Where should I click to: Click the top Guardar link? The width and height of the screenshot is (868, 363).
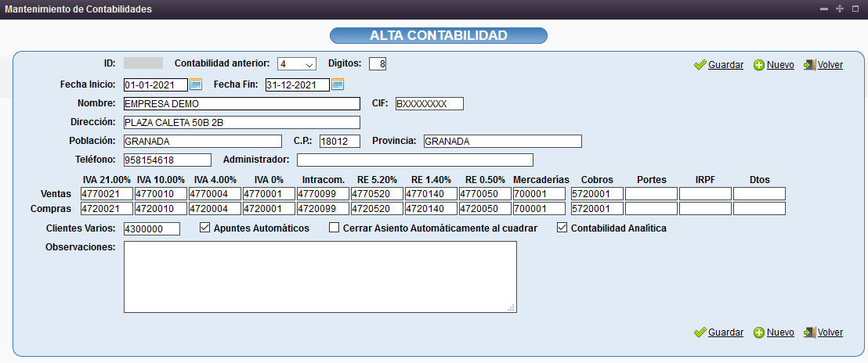coord(725,65)
